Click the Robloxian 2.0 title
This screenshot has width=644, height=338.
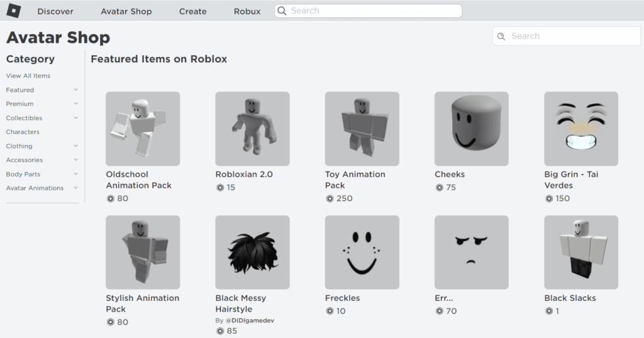pyautogui.click(x=244, y=174)
